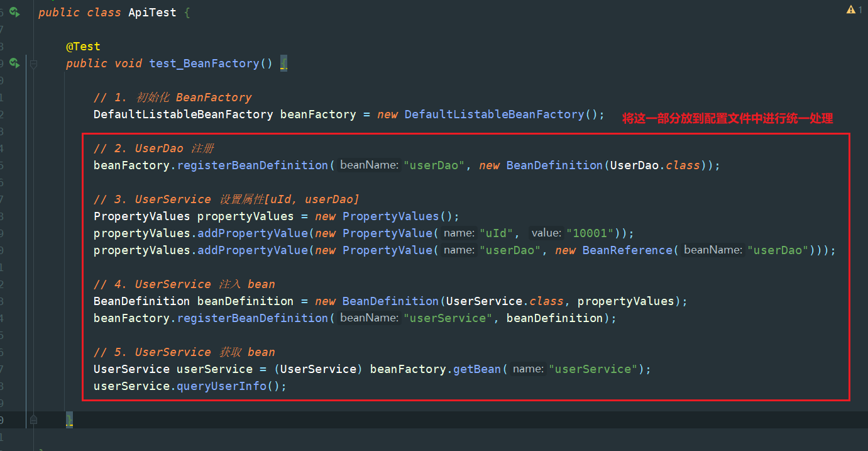Click the "uId" string literal
The image size is (868, 451).
[498, 233]
